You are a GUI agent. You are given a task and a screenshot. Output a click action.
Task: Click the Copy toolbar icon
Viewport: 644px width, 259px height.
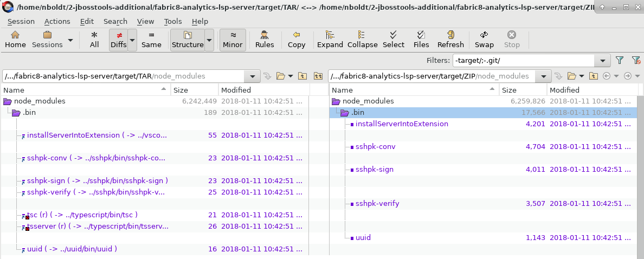point(296,40)
